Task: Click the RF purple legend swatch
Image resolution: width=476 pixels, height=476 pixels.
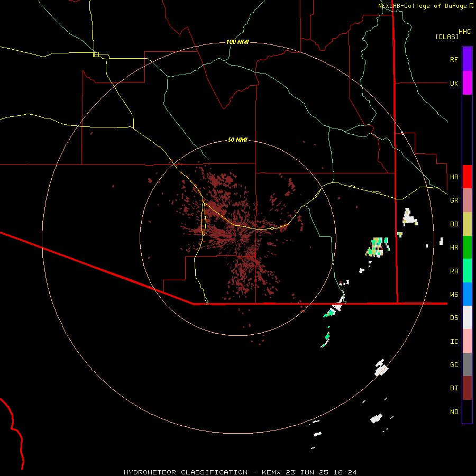Action: [467, 59]
